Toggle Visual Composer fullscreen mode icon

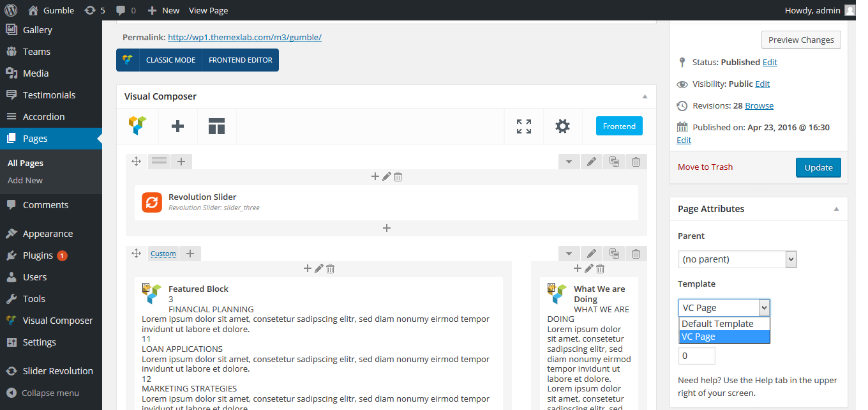[x=523, y=126]
